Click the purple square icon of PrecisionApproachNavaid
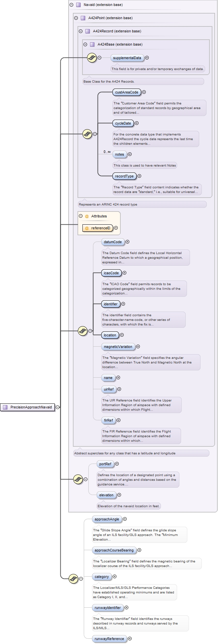The width and height of the screenshot is (218, 644). coord(5,407)
